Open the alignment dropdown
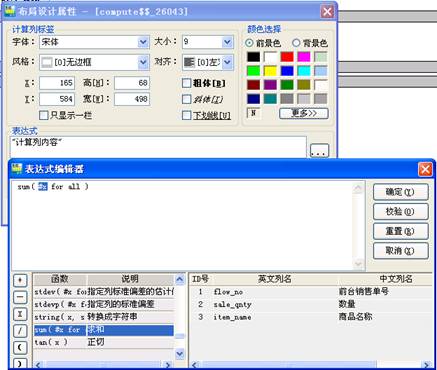The width and height of the screenshot is (437, 370). click(x=227, y=62)
